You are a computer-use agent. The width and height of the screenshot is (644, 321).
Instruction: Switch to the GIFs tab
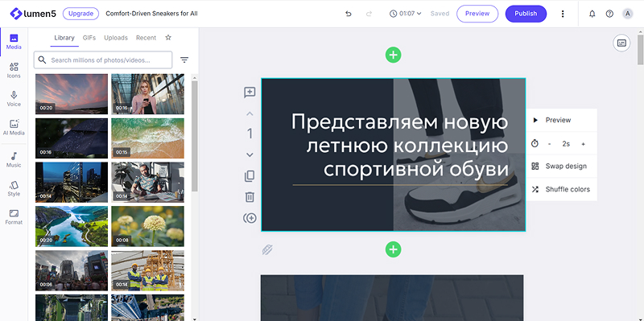(89, 38)
